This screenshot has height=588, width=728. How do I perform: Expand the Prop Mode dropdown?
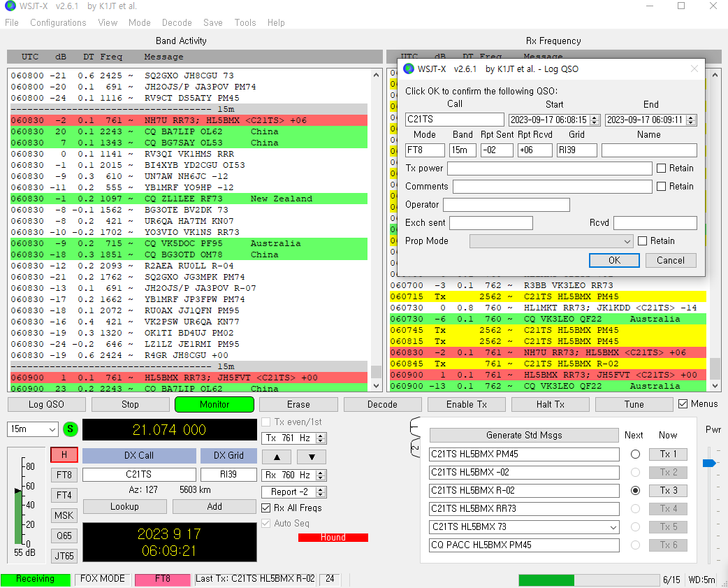pos(551,241)
